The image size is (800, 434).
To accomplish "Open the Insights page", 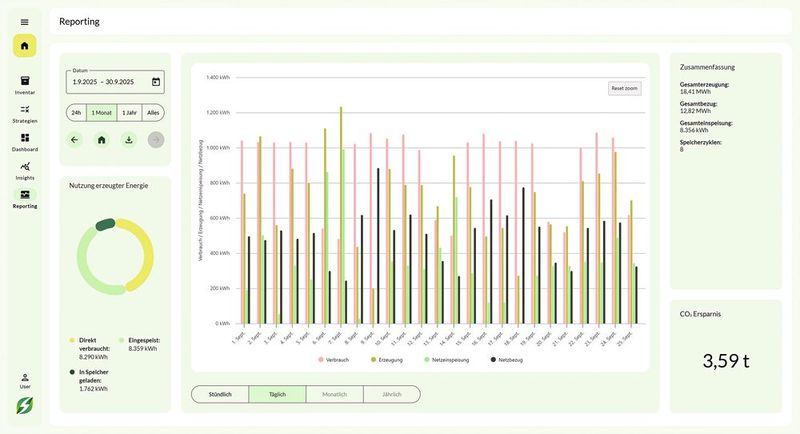I will point(25,170).
